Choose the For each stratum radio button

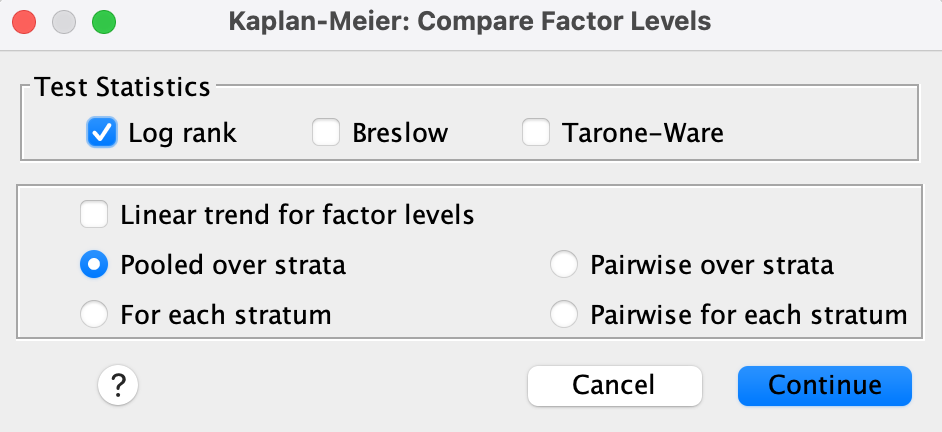95,315
